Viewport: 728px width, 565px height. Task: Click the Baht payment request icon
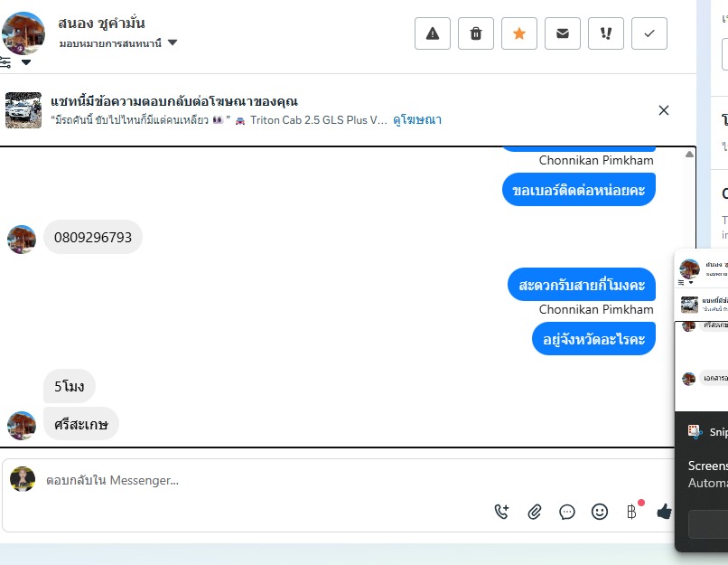click(x=631, y=512)
